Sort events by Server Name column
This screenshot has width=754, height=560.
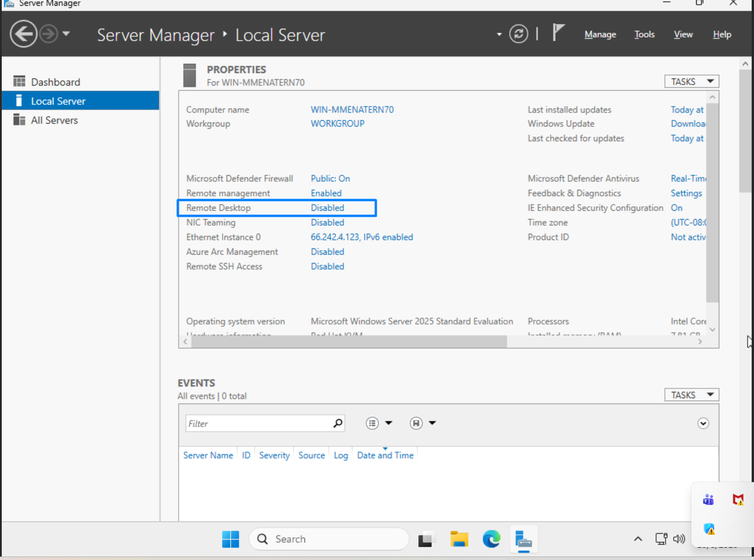[208, 455]
